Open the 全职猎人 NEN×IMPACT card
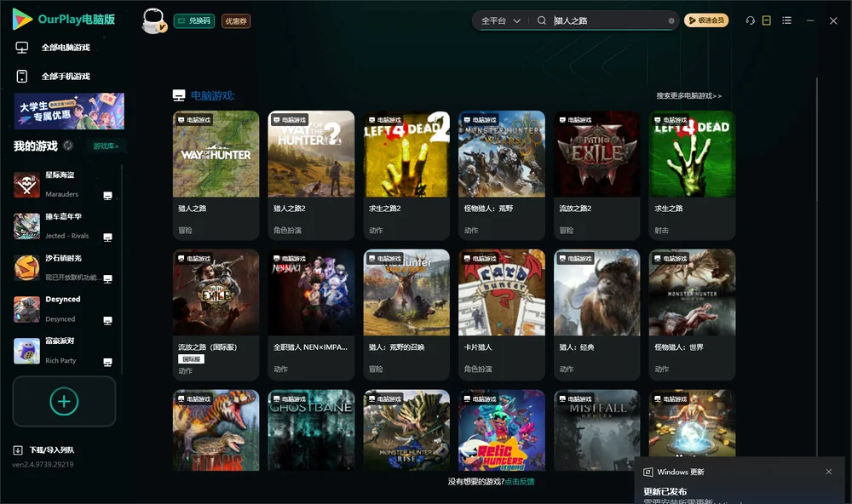Image resolution: width=852 pixels, height=504 pixels. click(x=311, y=314)
